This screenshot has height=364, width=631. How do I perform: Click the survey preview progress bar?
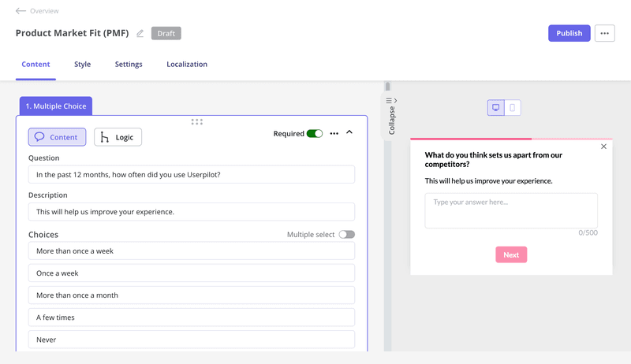click(511, 139)
